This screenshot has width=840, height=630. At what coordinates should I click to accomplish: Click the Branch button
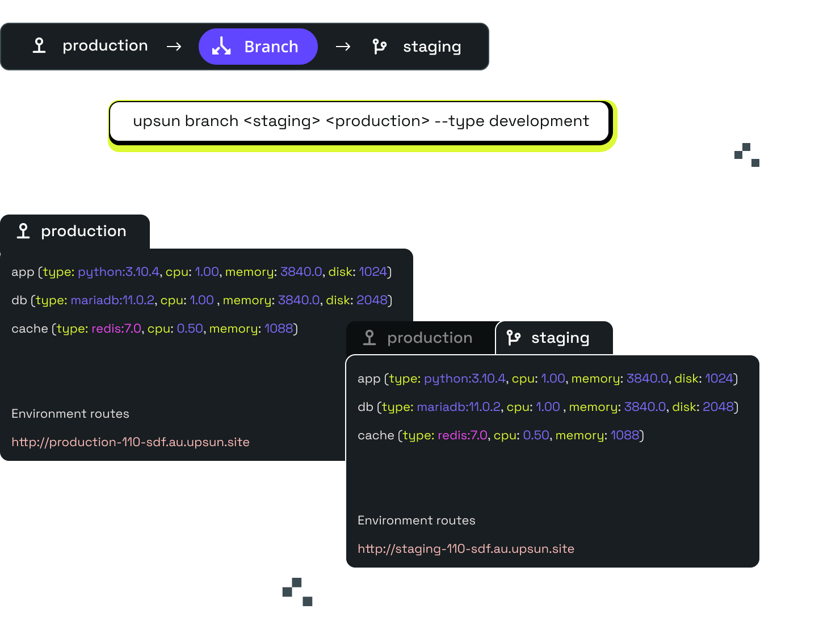258,47
